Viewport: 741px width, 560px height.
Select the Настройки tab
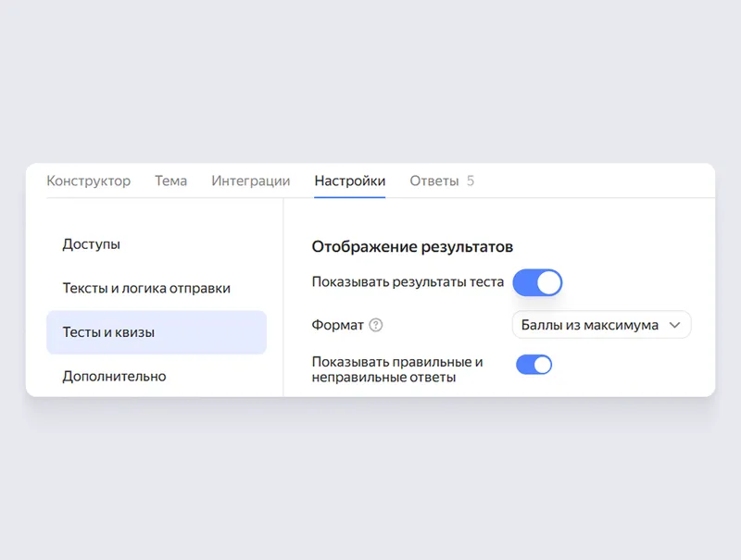pyautogui.click(x=350, y=180)
